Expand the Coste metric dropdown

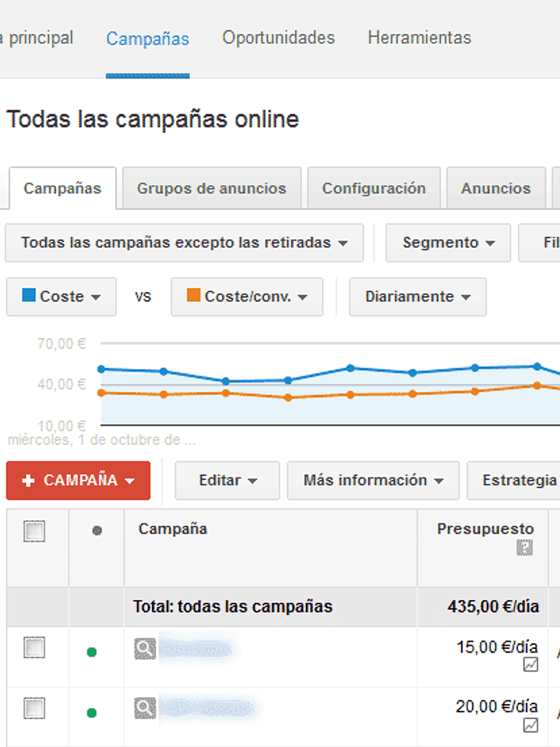click(x=62, y=297)
